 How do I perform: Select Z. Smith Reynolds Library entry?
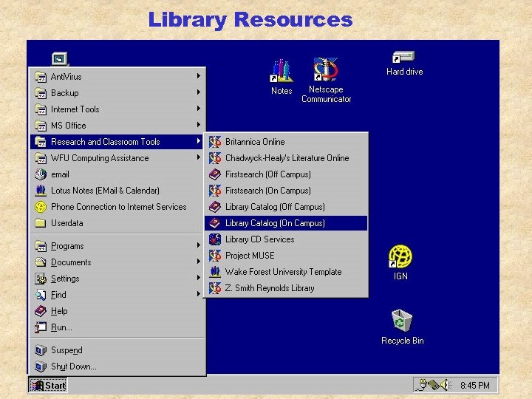pos(286,288)
